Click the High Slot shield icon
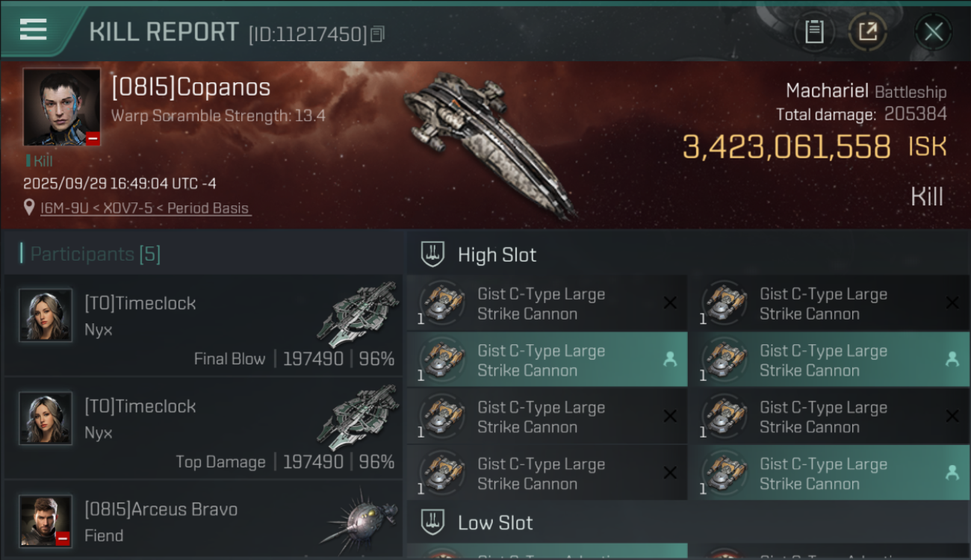971x560 pixels. click(433, 255)
